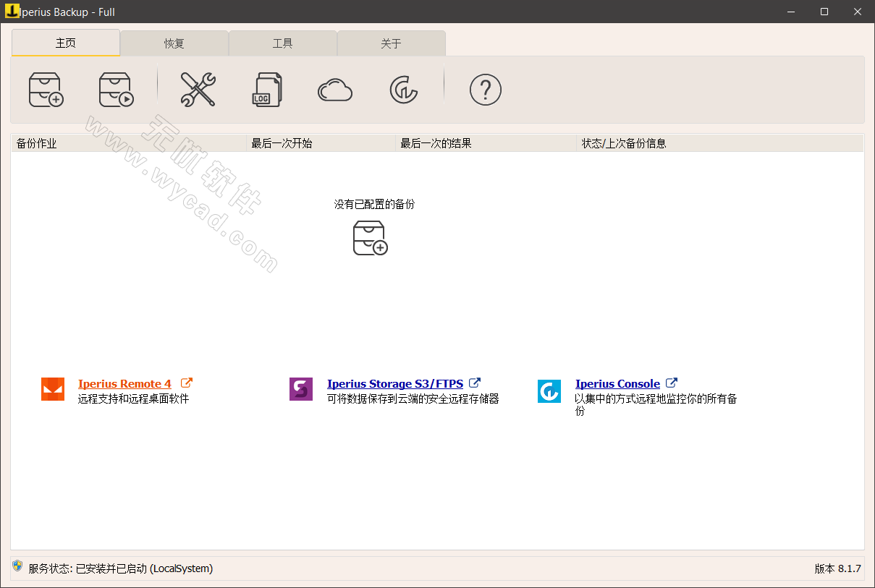
Task: Click the blue Iperius Console logo icon
Action: click(549, 391)
